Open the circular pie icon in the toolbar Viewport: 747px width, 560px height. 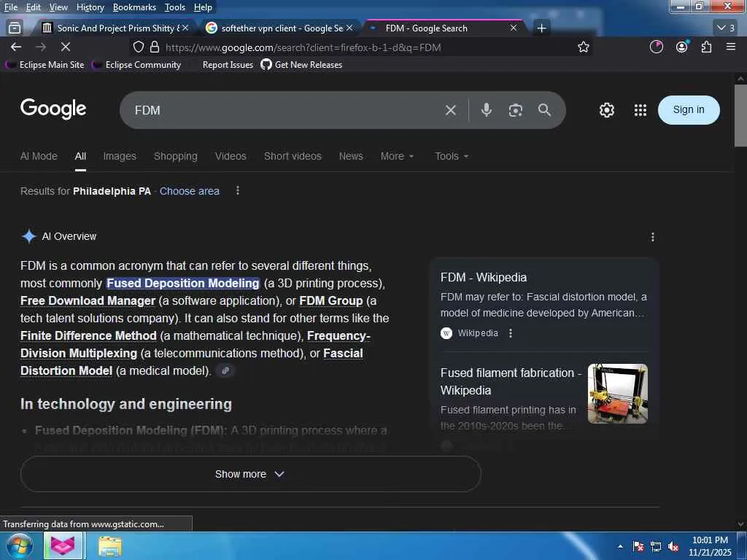coord(656,47)
